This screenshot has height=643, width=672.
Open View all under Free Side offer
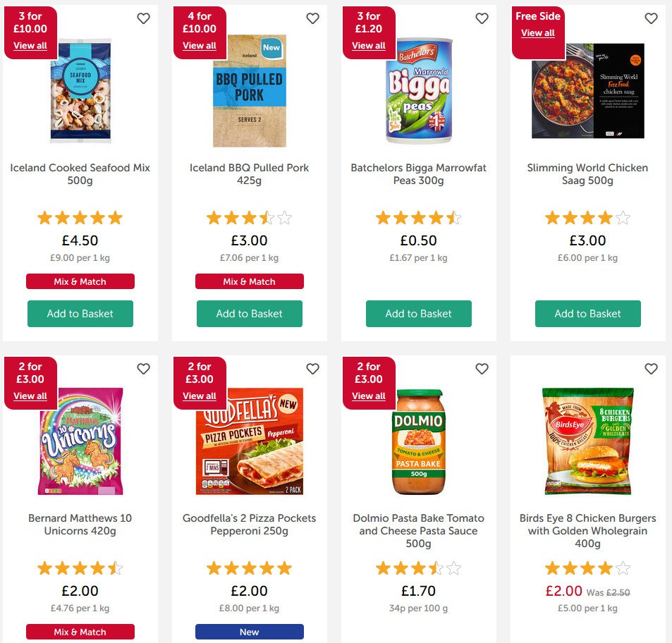point(538,33)
